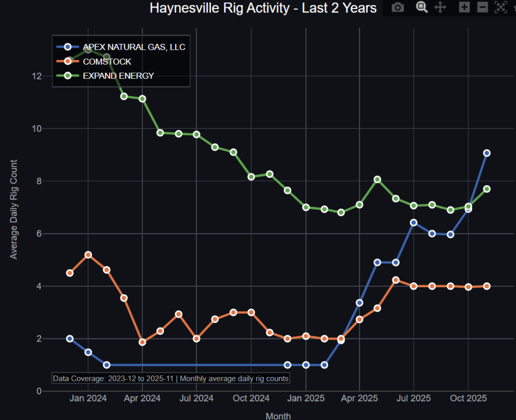This screenshot has height=420, width=516.
Task: Download plot as PNG via camera icon
Action: 398,7
